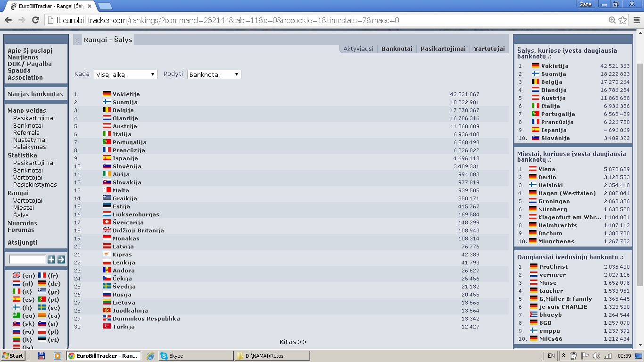Switch language with the French (fr) flag

click(x=42, y=276)
